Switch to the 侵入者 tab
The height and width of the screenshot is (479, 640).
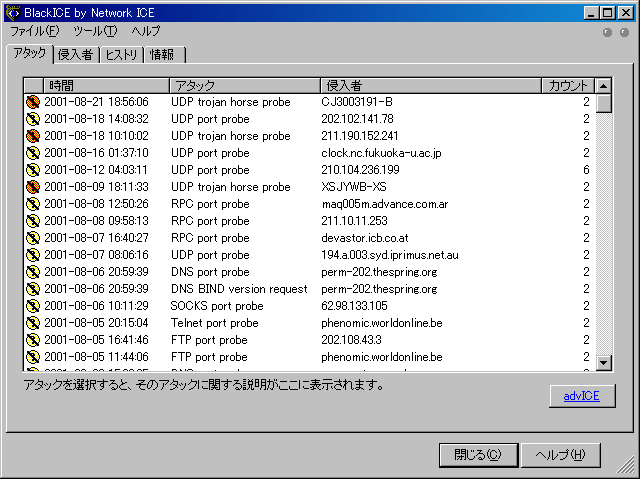(x=76, y=55)
